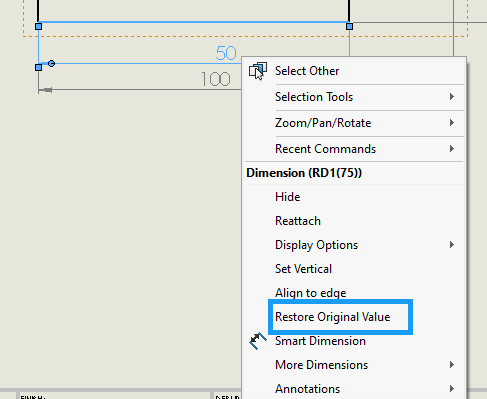Select the blue 50 dimension text
487x399 pixels.
pyautogui.click(x=226, y=53)
